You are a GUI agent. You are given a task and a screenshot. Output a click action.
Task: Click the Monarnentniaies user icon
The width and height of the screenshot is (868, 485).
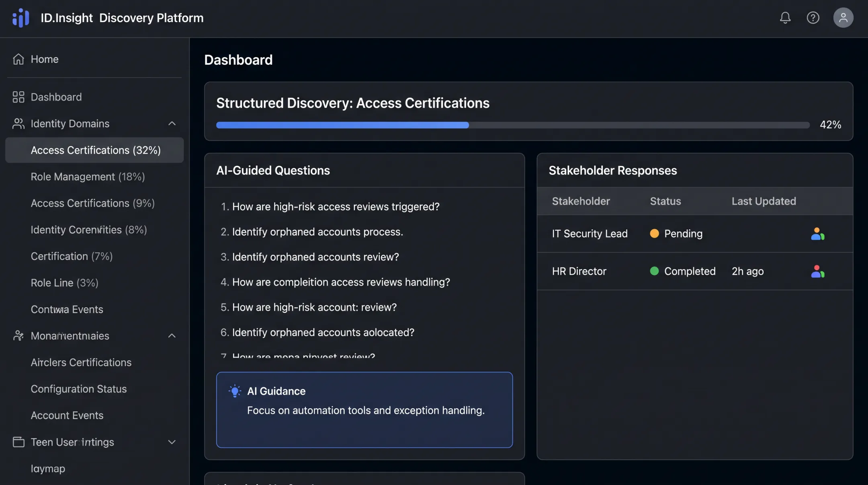point(18,336)
